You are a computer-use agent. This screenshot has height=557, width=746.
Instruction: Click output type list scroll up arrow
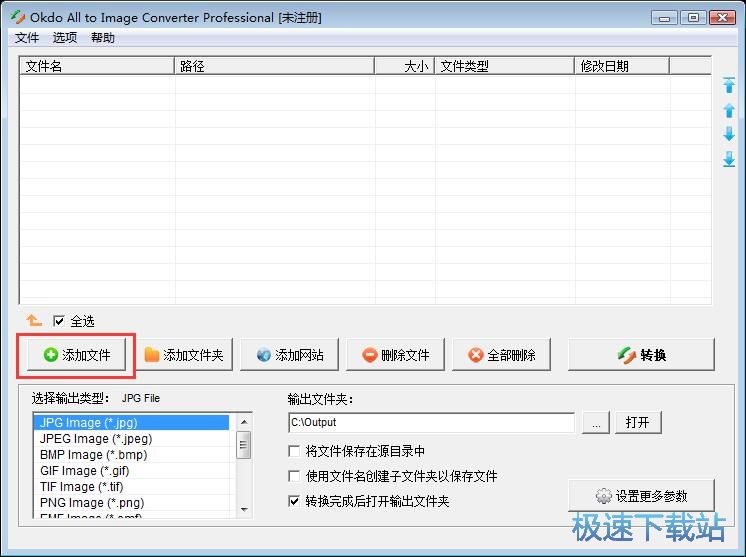point(244,422)
